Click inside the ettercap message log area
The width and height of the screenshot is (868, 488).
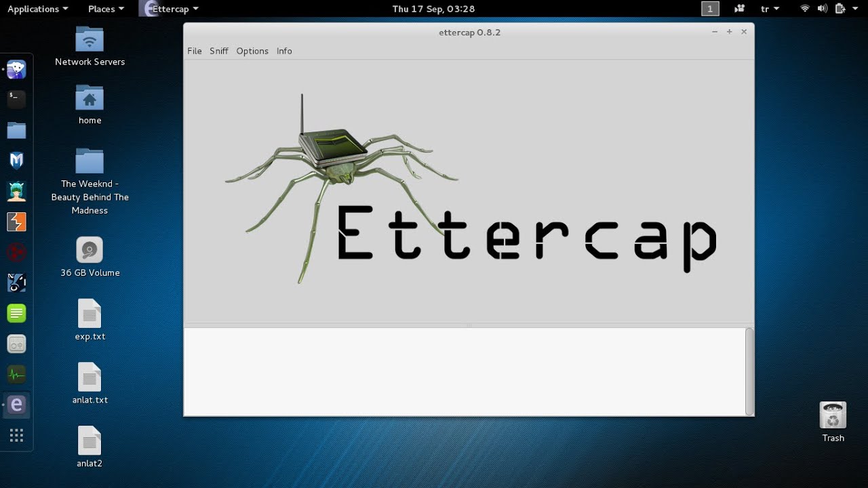tap(465, 371)
